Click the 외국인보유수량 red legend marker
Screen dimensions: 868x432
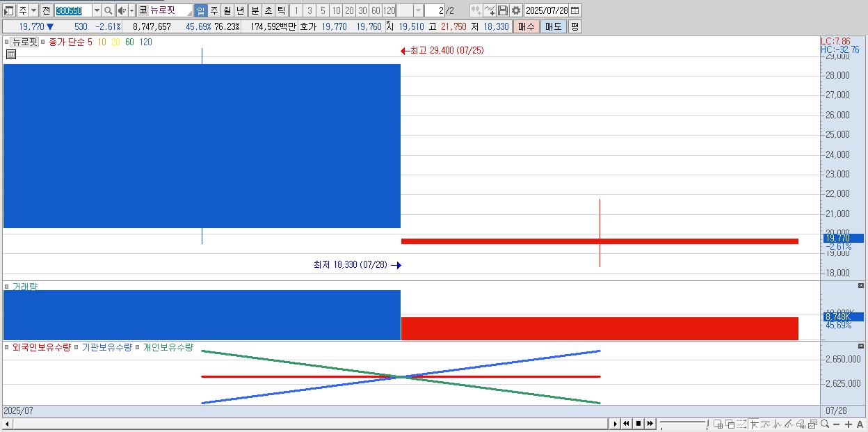pos(8,347)
